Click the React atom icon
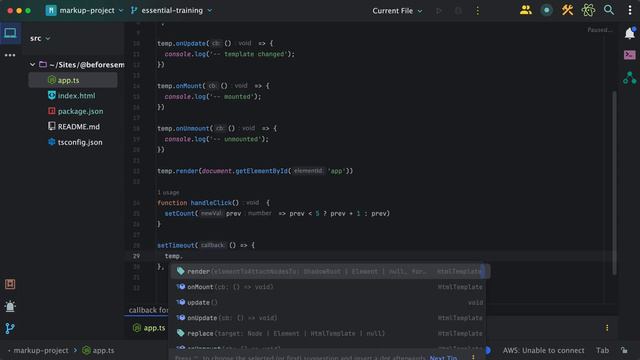This screenshot has width=640, height=360. [588, 10]
